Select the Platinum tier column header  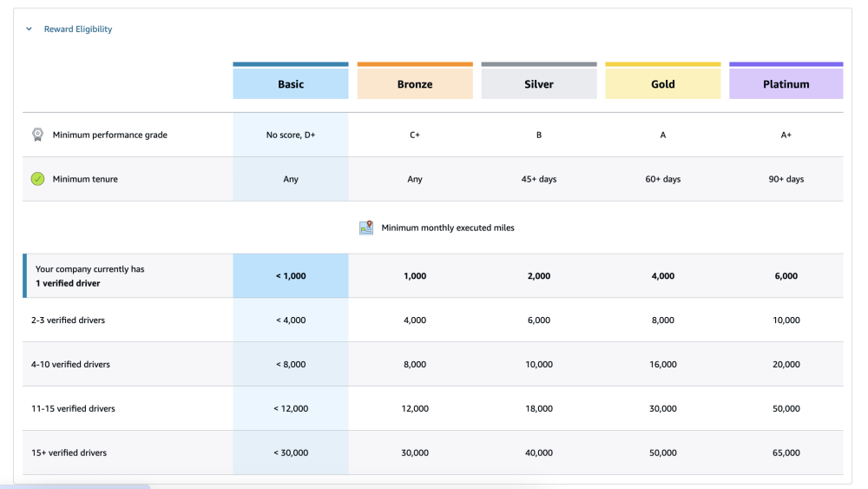click(786, 84)
